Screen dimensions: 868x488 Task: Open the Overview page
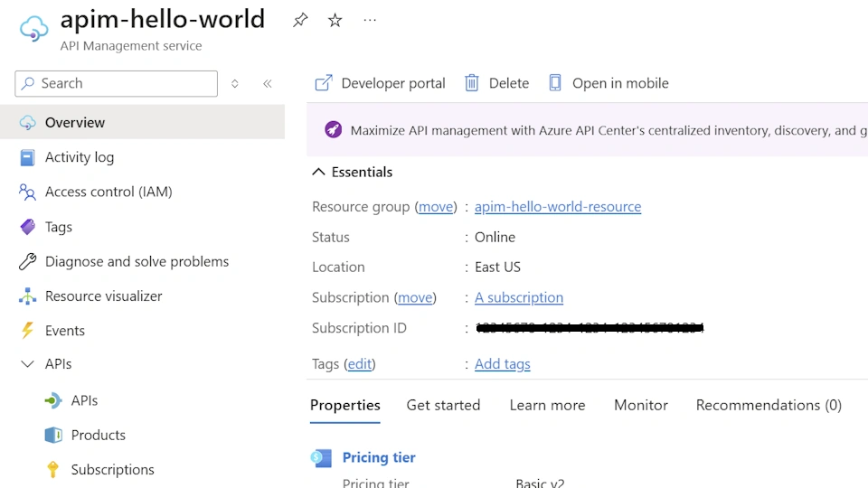click(x=142, y=122)
